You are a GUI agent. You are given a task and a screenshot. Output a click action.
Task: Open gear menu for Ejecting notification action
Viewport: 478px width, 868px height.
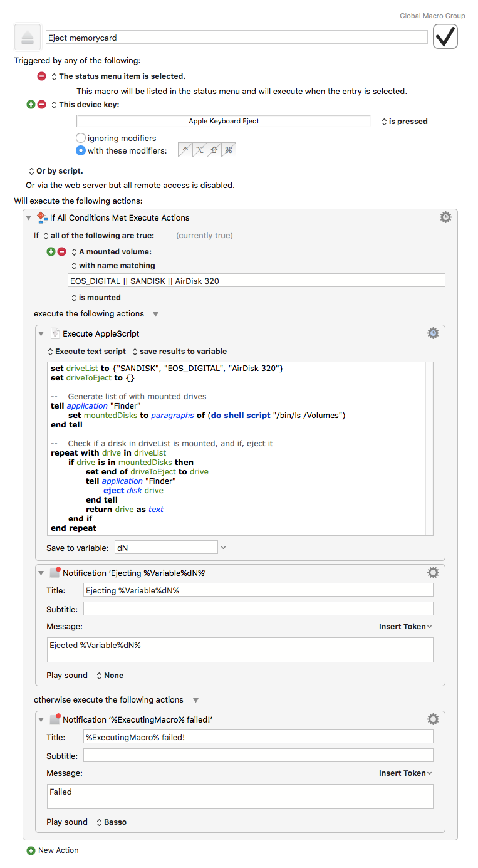click(433, 572)
